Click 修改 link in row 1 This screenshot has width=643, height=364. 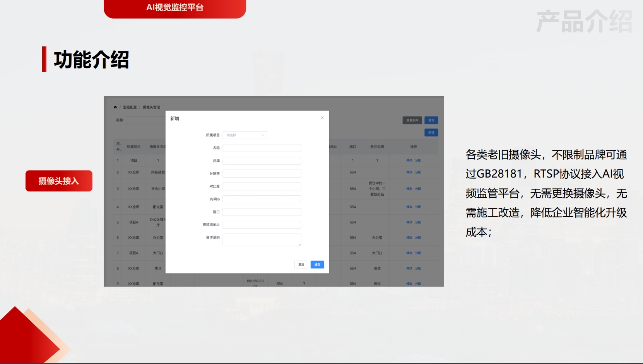[409, 160]
